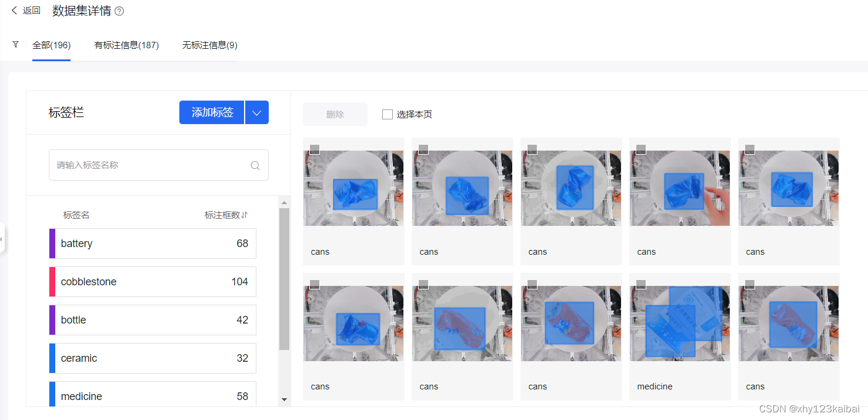Open the medicine thumbnail with two boxes
The height and width of the screenshot is (420, 868).
coord(680,324)
